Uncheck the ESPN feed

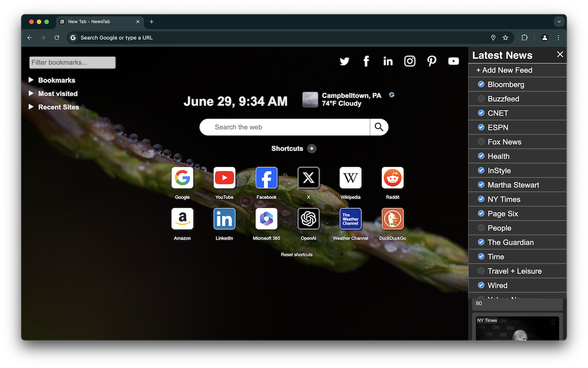tap(481, 127)
